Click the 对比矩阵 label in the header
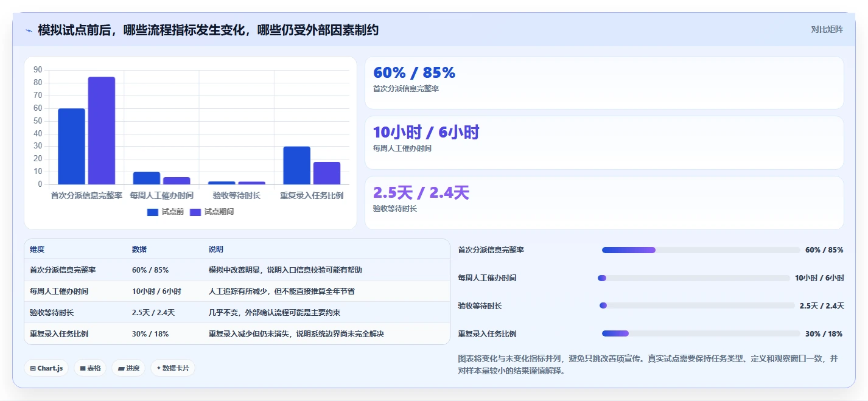The width and height of the screenshot is (868, 401). coord(827,29)
